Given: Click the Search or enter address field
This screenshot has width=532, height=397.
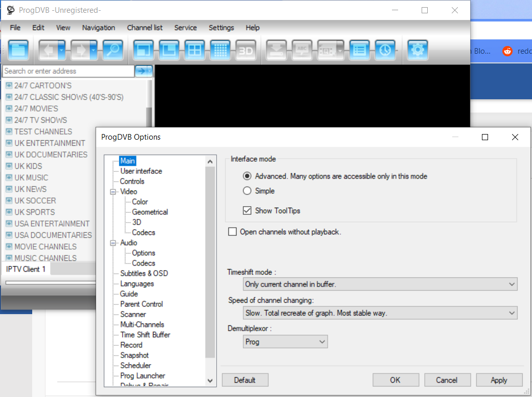Looking at the screenshot, I should coord(68,71).
